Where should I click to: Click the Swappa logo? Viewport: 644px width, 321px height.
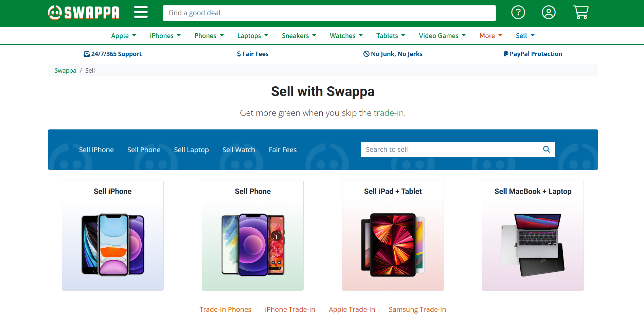tap(83, 13)
